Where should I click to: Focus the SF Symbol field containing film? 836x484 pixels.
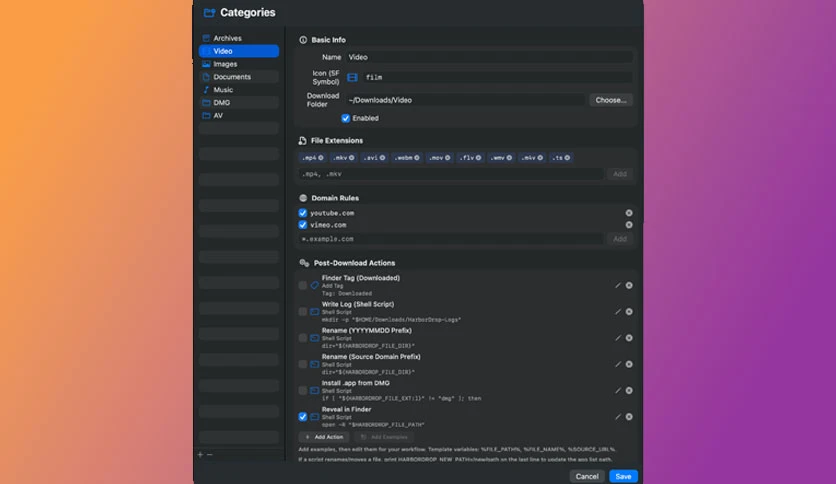click(498, 78)
